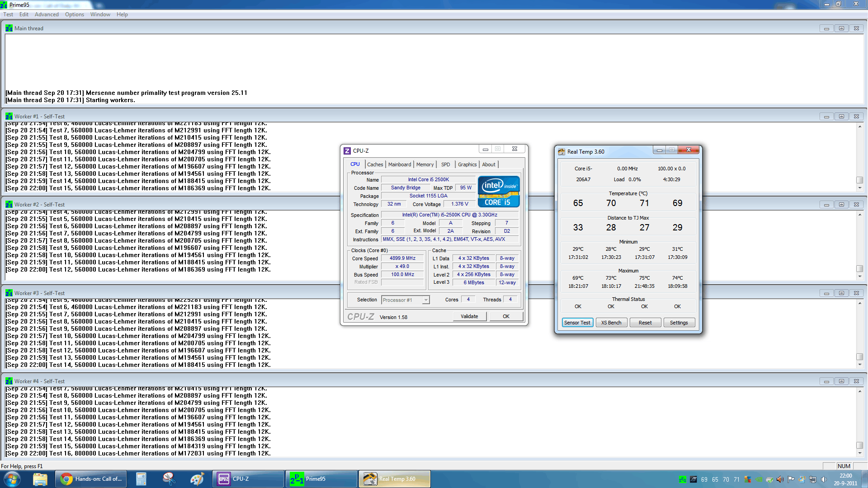The width and height of the screenshot is (868, 488).
Task: Switch to the Mainboard tab in CPU-Z
Action: click(400, 164)
